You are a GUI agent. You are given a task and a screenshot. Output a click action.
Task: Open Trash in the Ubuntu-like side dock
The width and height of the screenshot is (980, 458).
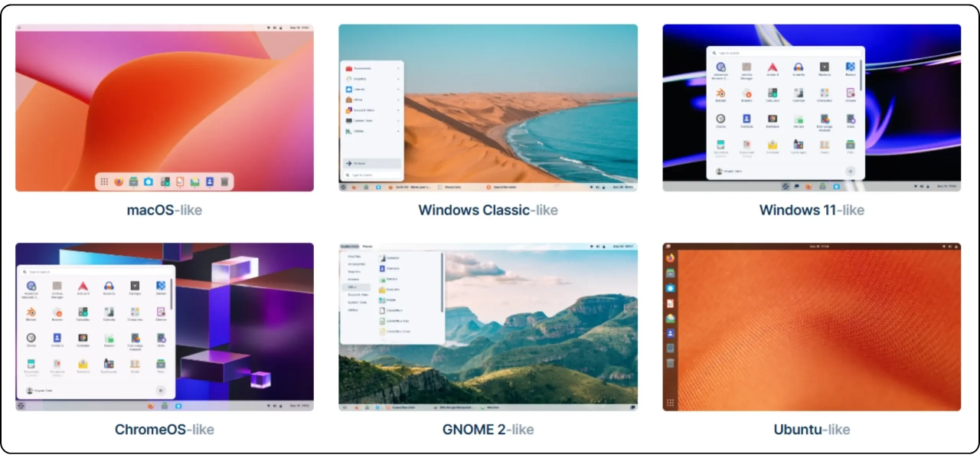coord(670,362)
